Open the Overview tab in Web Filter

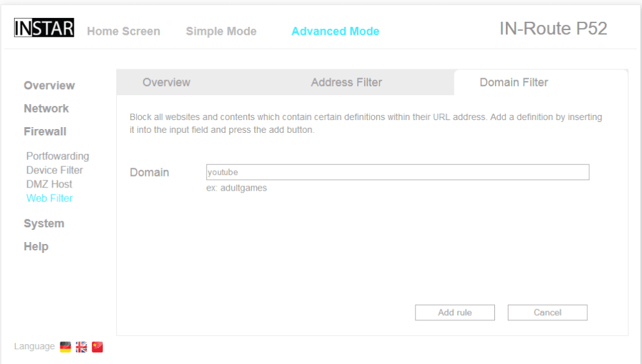166,82
